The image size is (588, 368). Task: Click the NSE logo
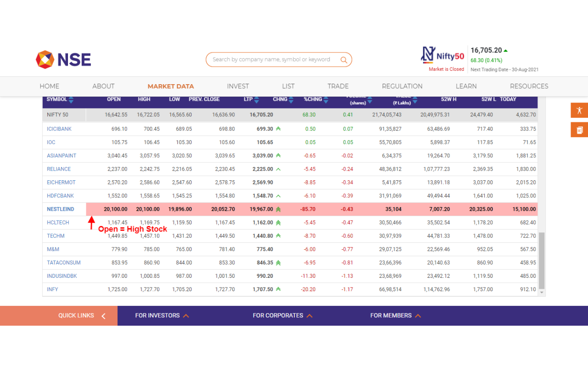tap(63, 59)
